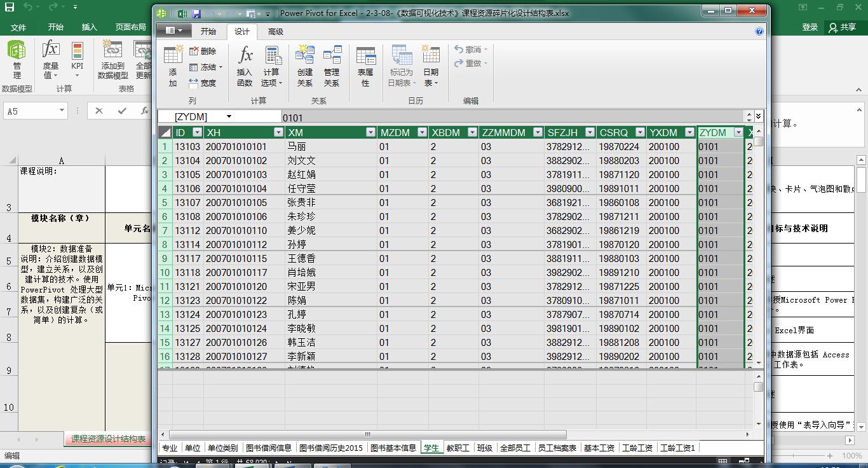Click select-all corner of data grid

pyautogui.click(x=165, y=132)
